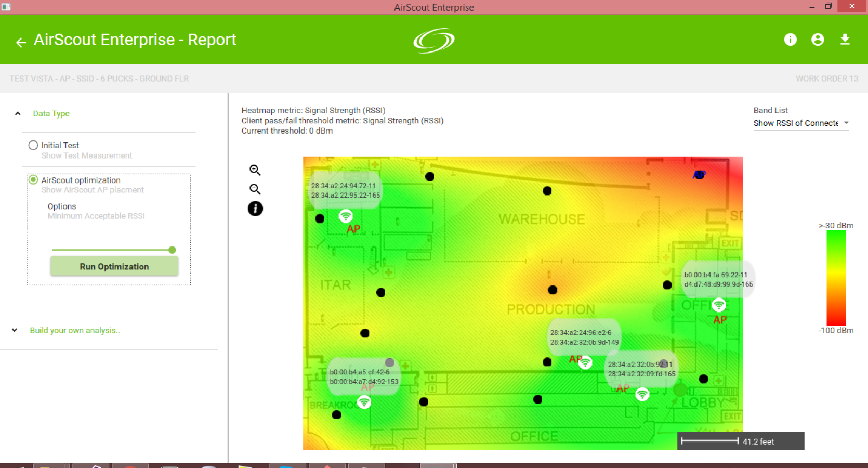The image size is (868, 468).
Task: Click the Data Type heading
Action: 51,113
